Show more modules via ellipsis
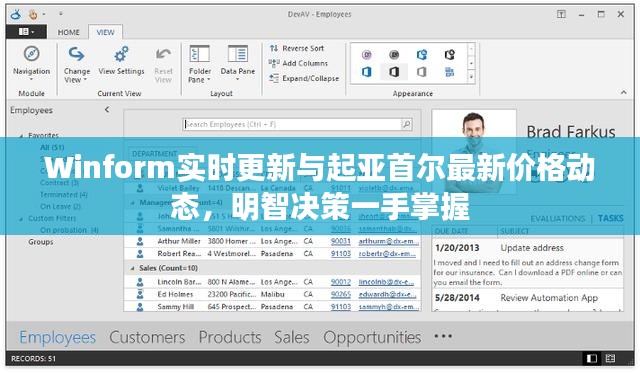 [443, 336]
